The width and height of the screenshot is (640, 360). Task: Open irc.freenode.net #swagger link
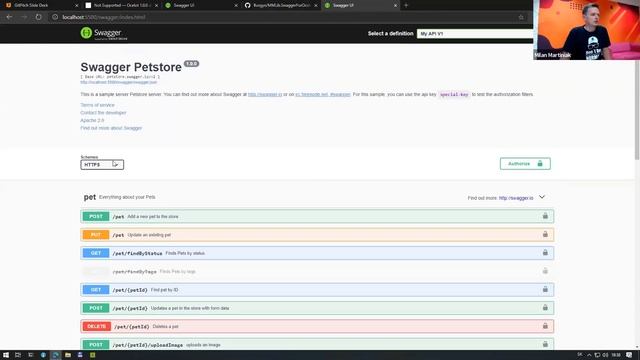point(323,94)
